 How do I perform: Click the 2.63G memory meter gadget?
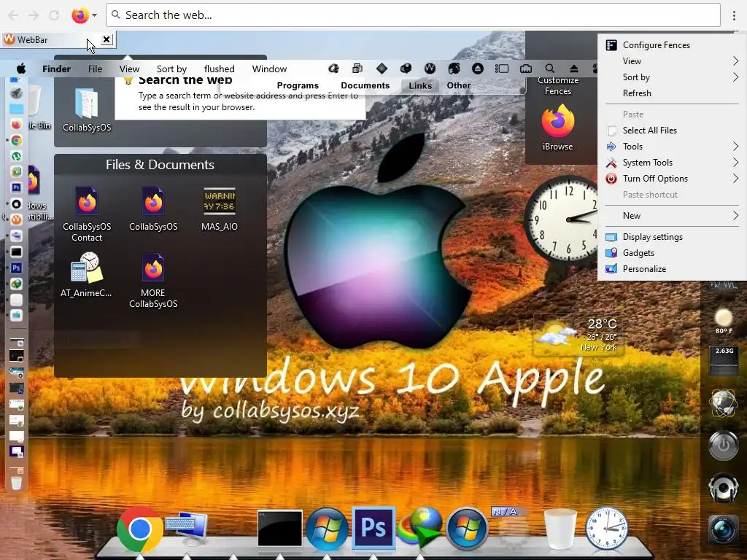[724, 360]
